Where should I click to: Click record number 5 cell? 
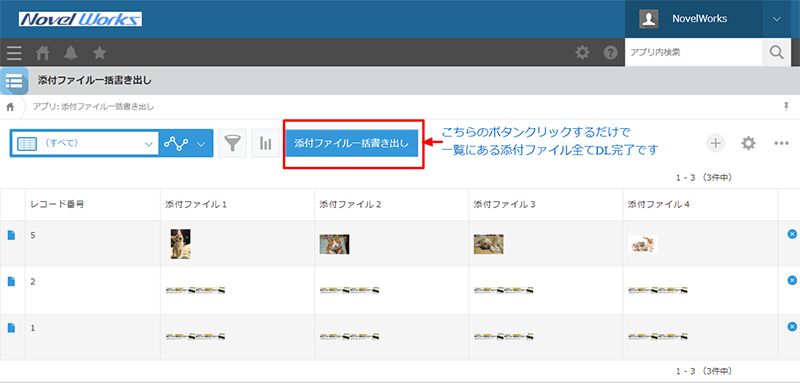pyautogui.click(x=93, y=244)
